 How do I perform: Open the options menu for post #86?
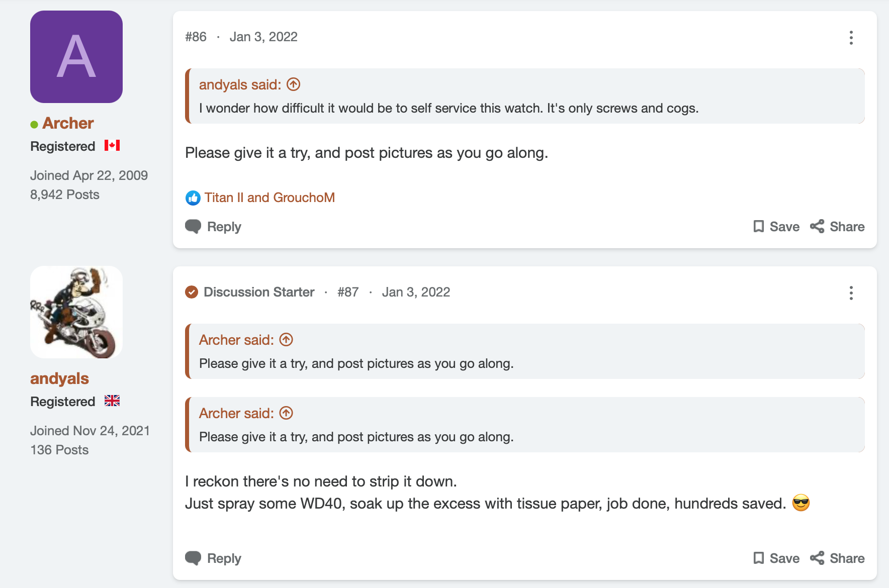(x=851, y=38)
